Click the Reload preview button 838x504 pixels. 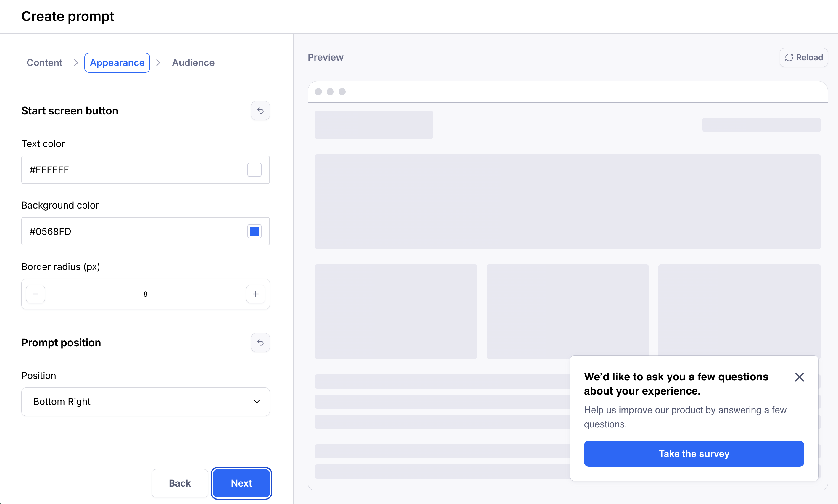[803, 57]
